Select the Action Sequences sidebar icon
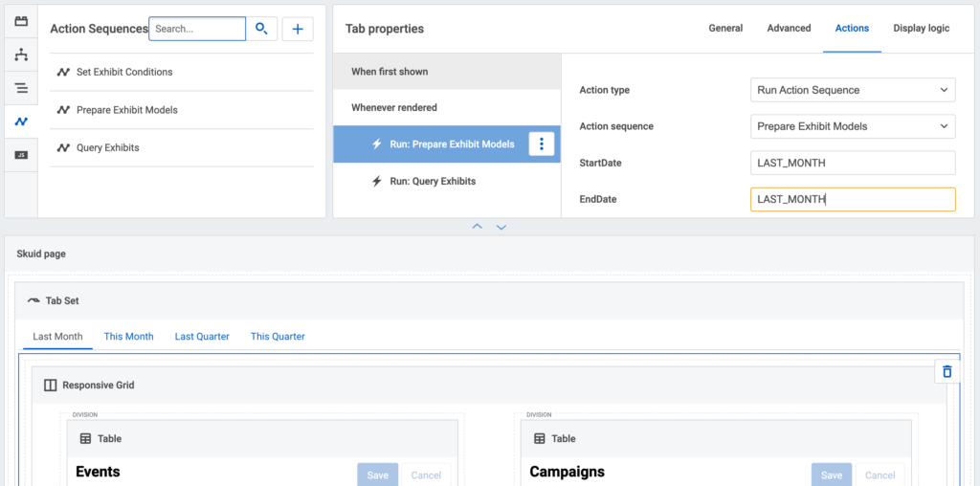 (x=21, y=121)
